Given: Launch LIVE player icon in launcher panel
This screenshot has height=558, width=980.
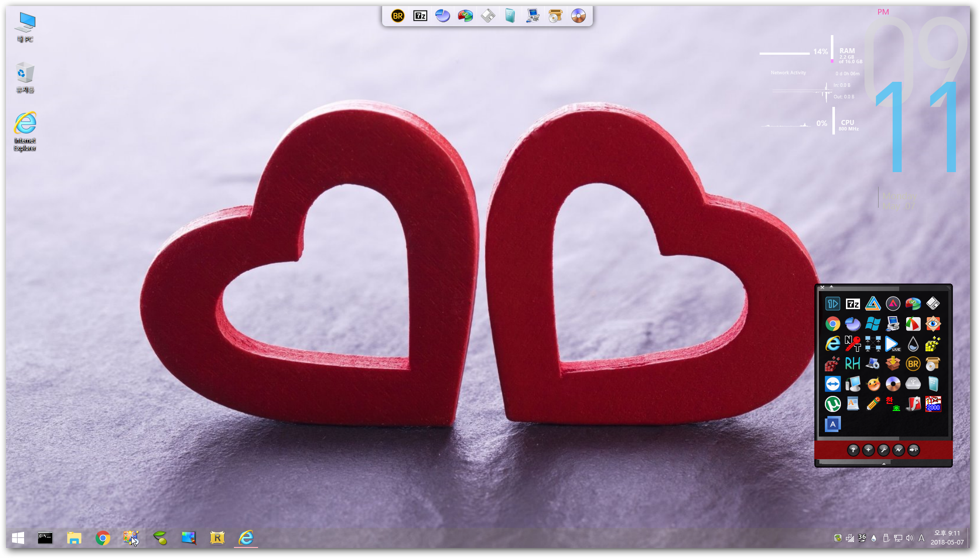Looking at the screenshot, I should [x=893, y=344].
